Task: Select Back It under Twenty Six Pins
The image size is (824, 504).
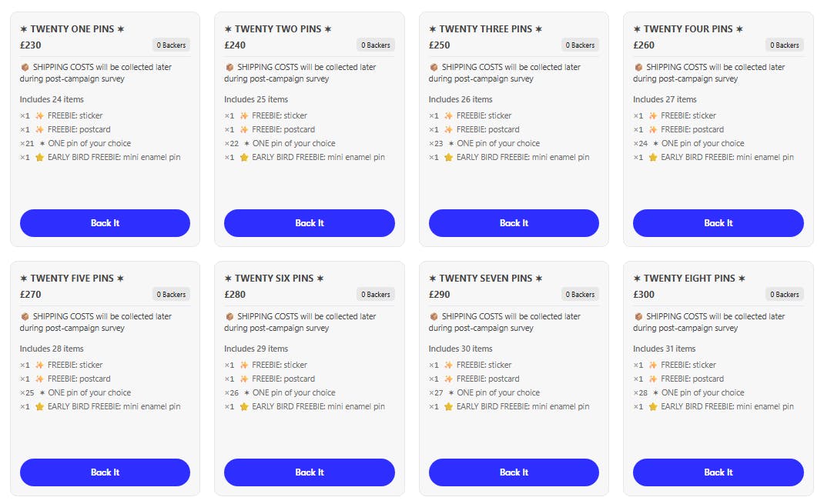Action: pyautogui.click(x=309, y=472)
